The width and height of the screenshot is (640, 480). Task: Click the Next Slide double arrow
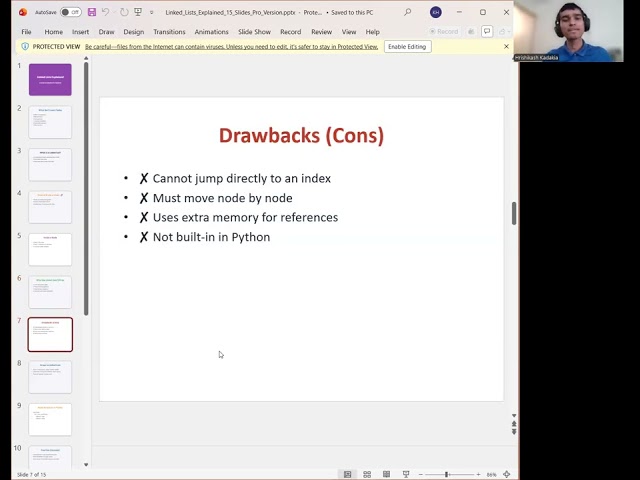[x=514, y=431]
